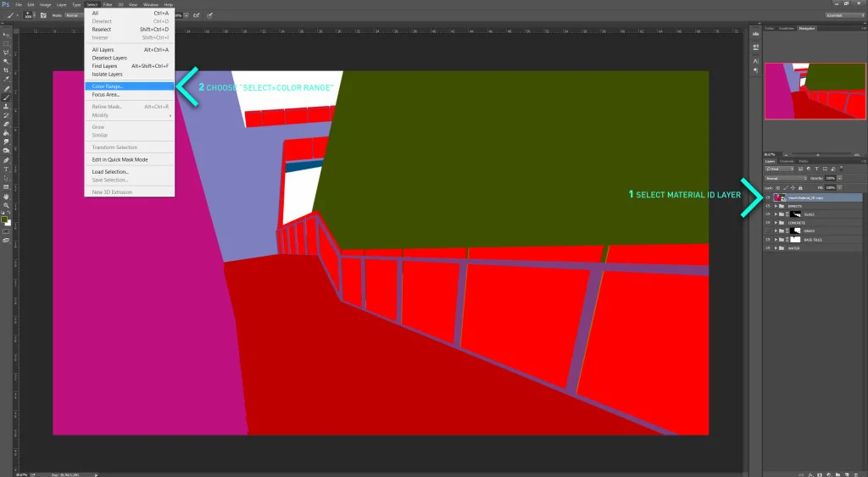Select the Eyedropper tool

(7, 79)
